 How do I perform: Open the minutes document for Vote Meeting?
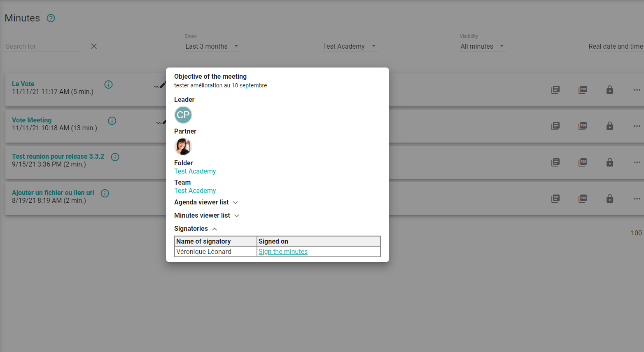tap(555, 126)
